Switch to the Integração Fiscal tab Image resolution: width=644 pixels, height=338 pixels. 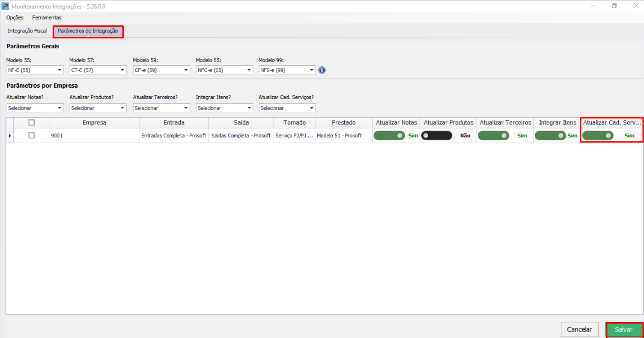click(27, 31)
